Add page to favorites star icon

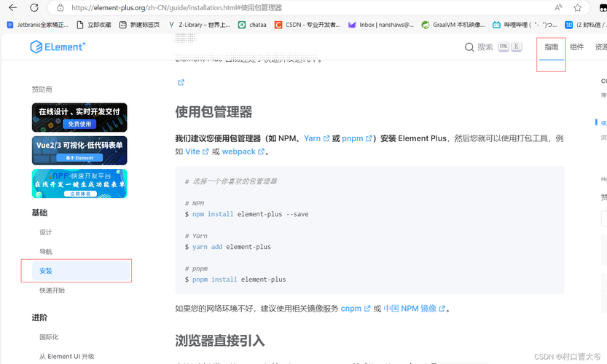coord(577,8)
